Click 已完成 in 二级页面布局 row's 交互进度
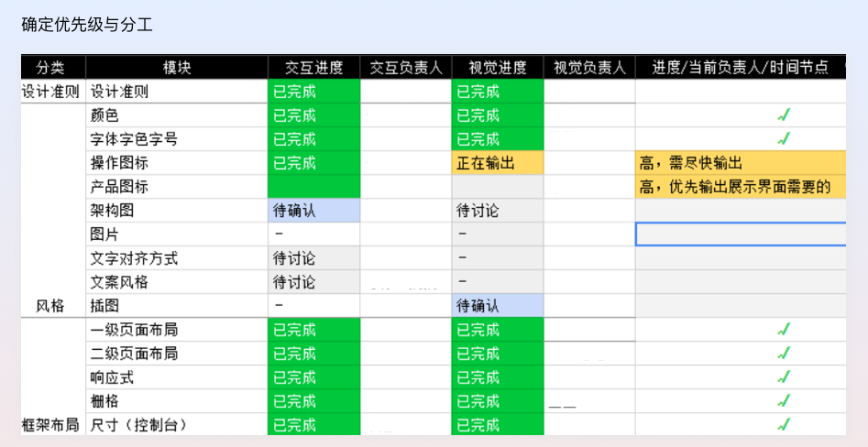Image resolution: width=868 pixels, height=447 pixels. pos(313,353)
